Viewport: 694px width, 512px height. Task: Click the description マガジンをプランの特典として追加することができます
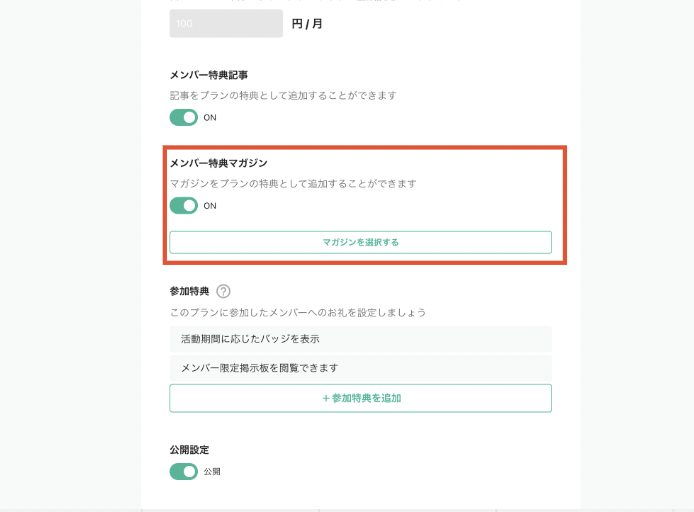coord(293,184)
